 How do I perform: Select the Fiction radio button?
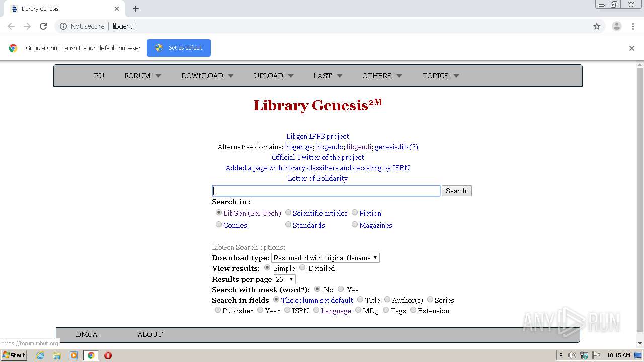(x=355, y=213)
